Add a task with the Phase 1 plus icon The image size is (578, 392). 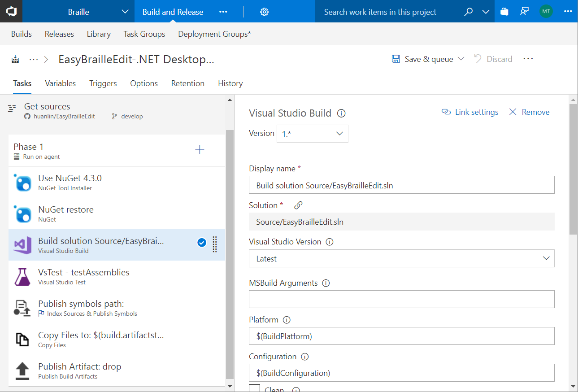tap(200, 150)
